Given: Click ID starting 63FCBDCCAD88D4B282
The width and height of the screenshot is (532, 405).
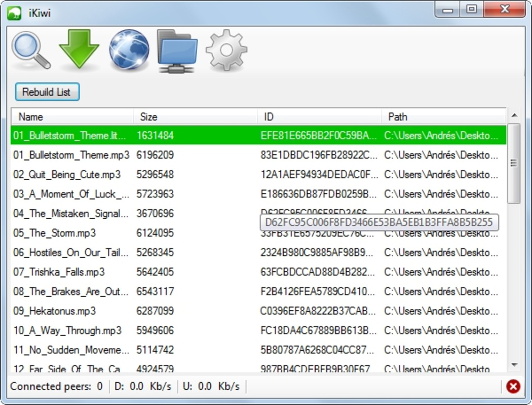Looking at the screenshot, I should (x=317, y=272).
